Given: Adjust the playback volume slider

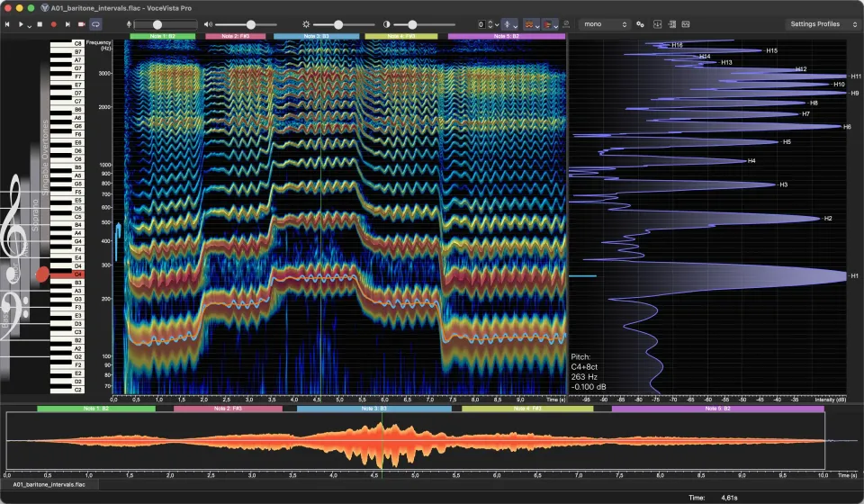Looking at the screenshot, I should coord(246,24).
